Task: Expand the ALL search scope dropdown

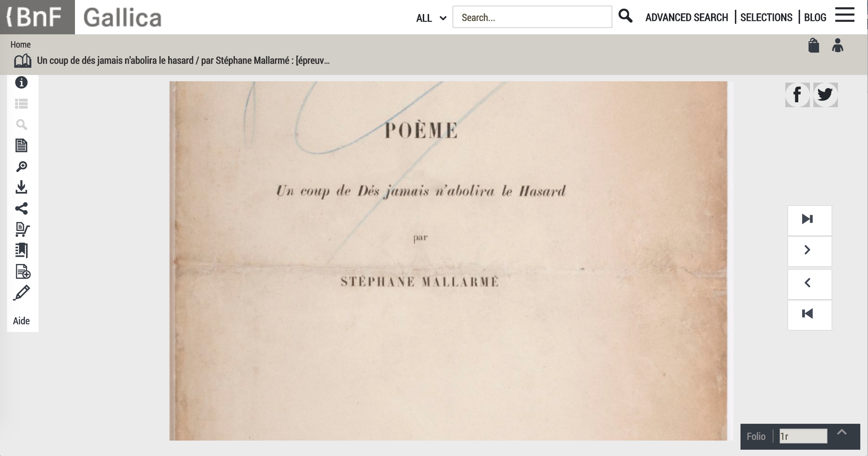Action: 431,18
